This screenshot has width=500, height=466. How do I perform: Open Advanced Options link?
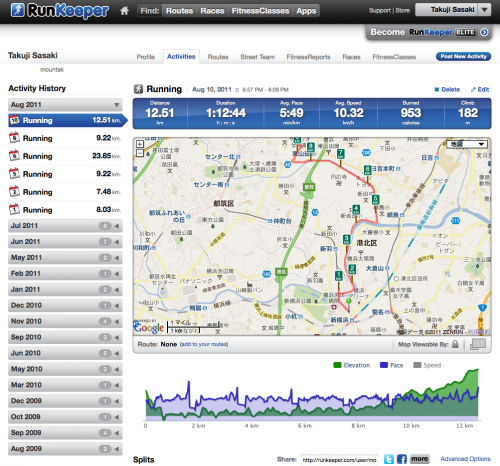click(465, 459)
